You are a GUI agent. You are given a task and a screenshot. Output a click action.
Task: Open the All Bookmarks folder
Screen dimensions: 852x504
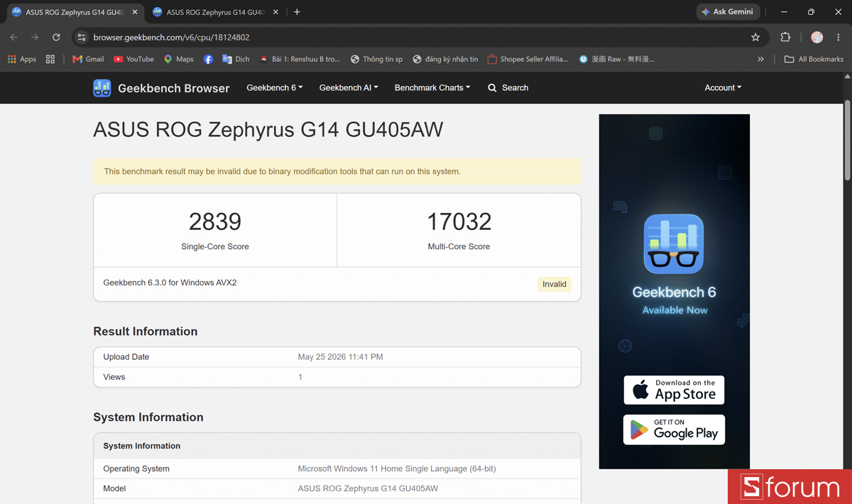tap(814, 59)
